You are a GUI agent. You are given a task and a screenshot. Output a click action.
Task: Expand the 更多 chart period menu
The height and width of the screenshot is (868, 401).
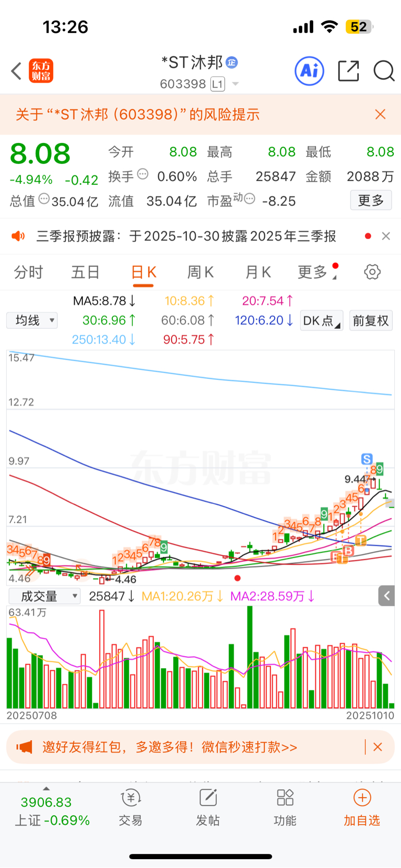pyautogui.click(x=316, y=272)
